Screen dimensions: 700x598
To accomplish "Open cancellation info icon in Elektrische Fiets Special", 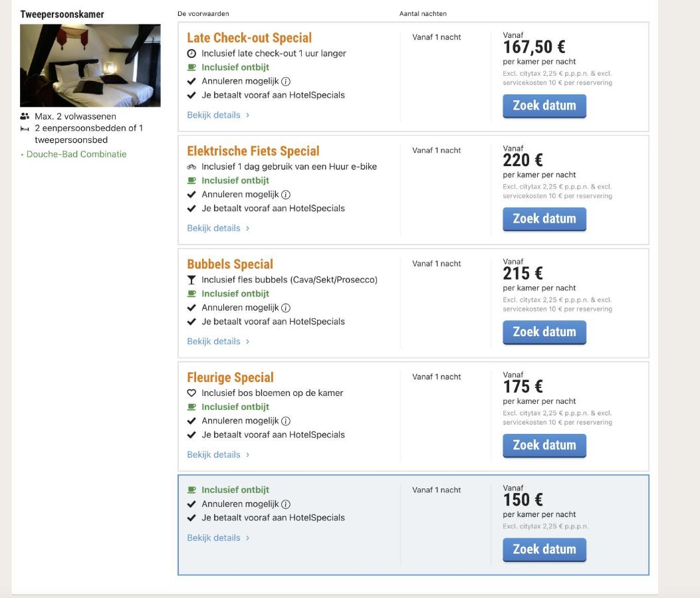I will (x=286, y=195).
